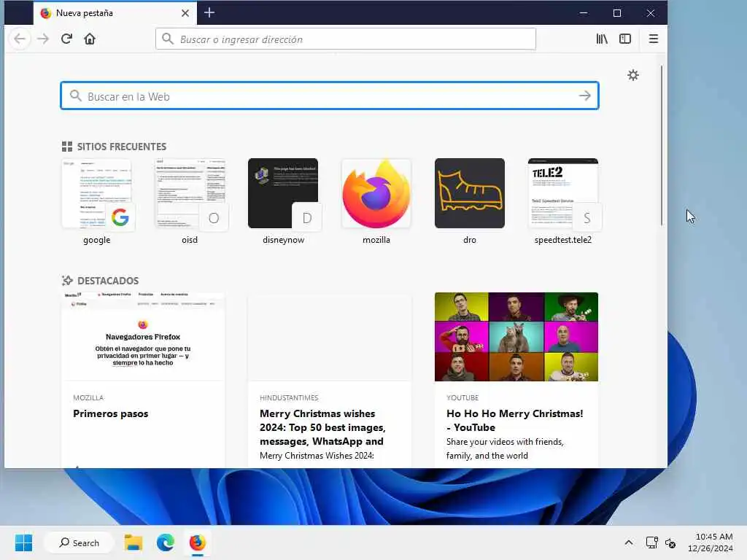Close the Nueva pestaña tab

click(185, 13)
